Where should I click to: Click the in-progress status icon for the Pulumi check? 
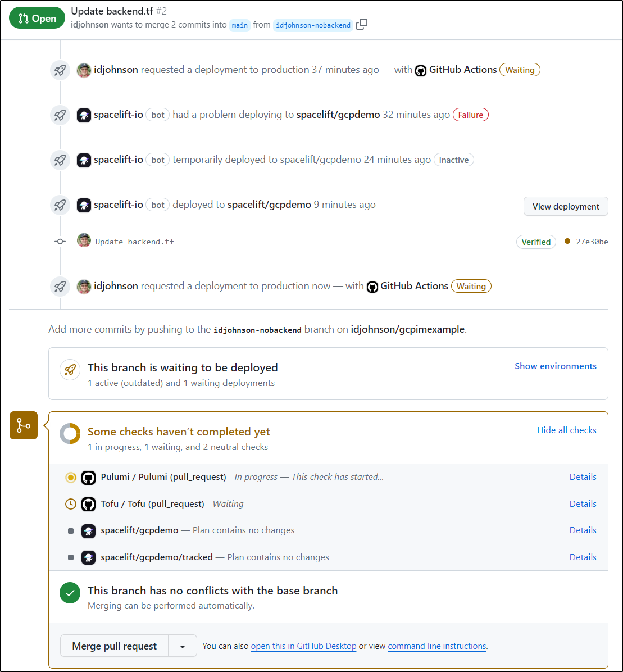[x=71, y=478]
